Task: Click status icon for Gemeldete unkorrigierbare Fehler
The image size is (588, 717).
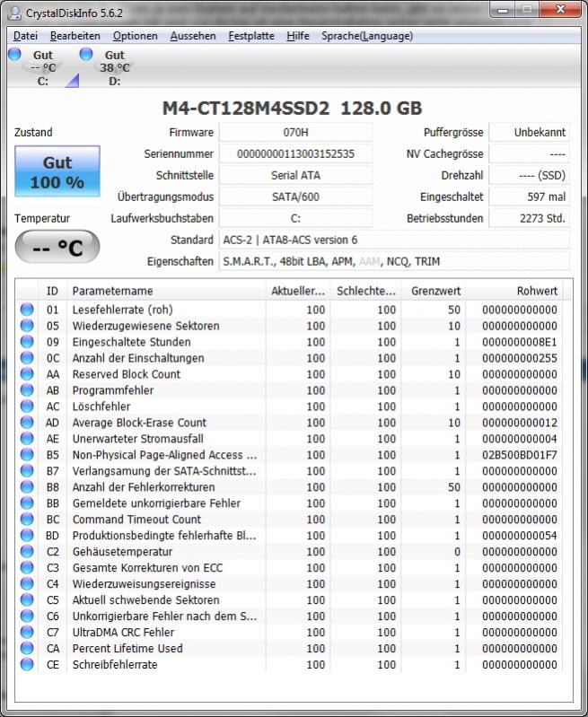Action: coord(27,503)
